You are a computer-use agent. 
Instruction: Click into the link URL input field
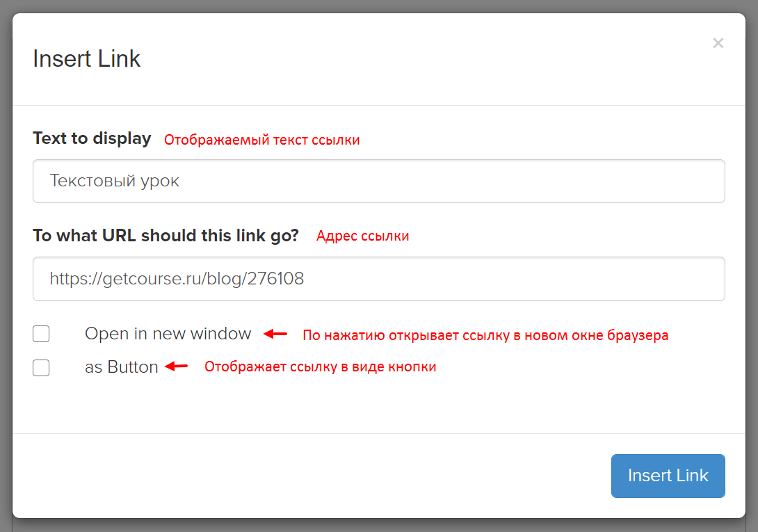(x=379, y=279)
